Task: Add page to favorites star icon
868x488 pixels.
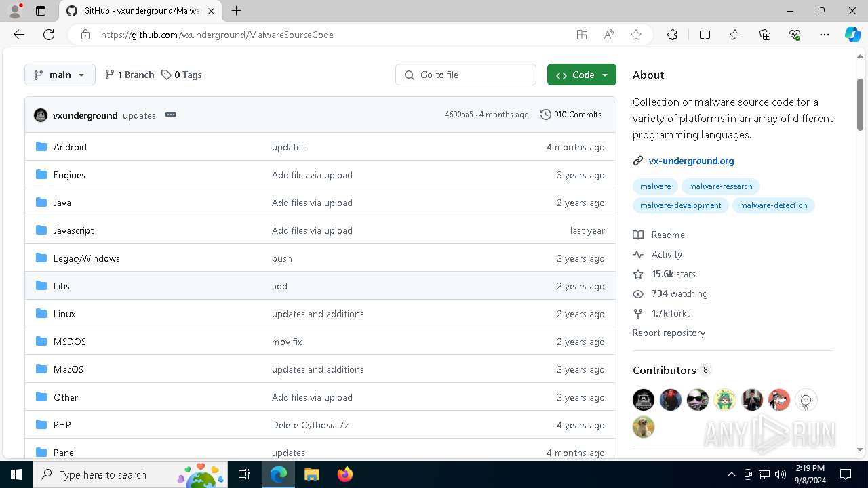Action: (635, 35)
